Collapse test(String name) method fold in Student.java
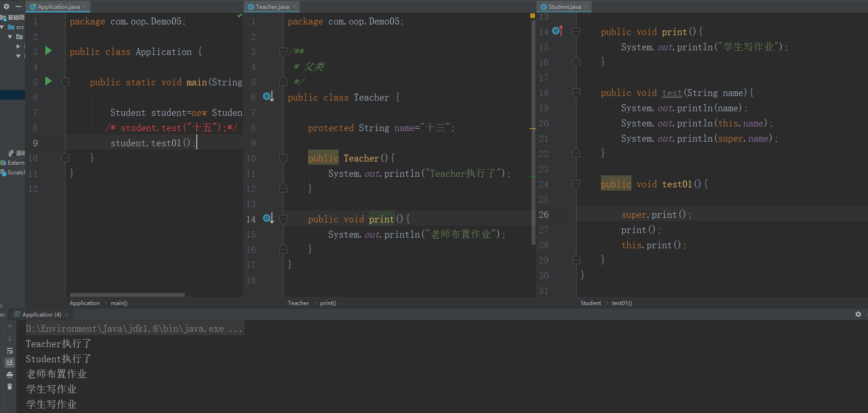This screenshot has height=413, width=868. [x=576, y=93]
